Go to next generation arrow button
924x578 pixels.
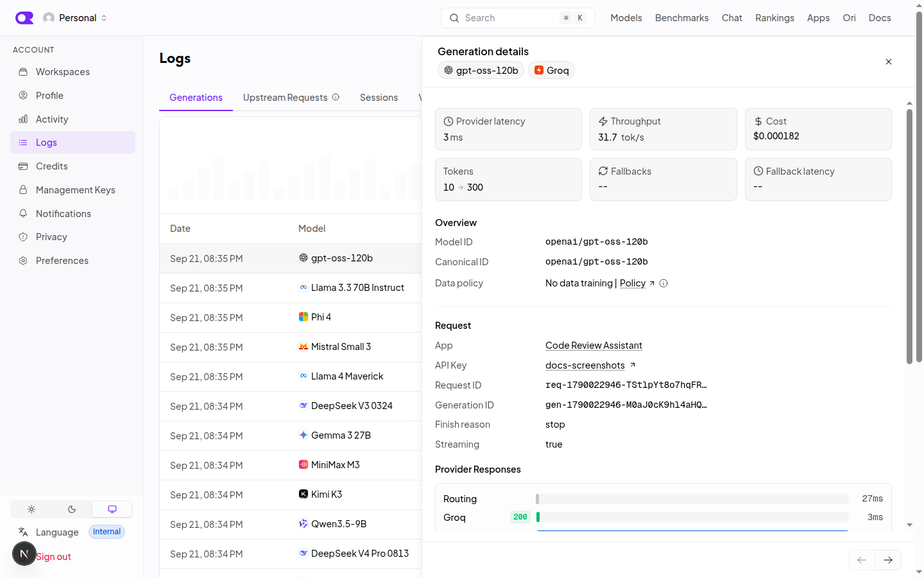coord(888,560)
